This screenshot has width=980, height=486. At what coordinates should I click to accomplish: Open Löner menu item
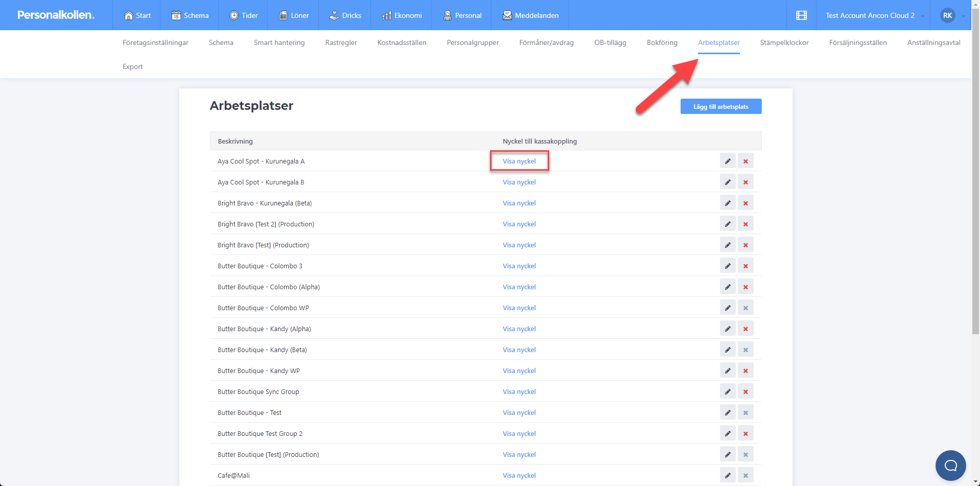pos(293,15)
